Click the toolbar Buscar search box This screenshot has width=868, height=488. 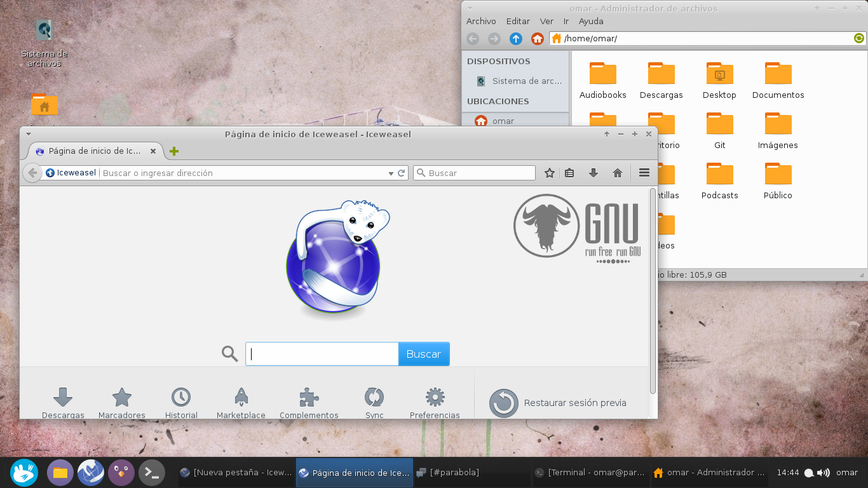pos(475,173)
